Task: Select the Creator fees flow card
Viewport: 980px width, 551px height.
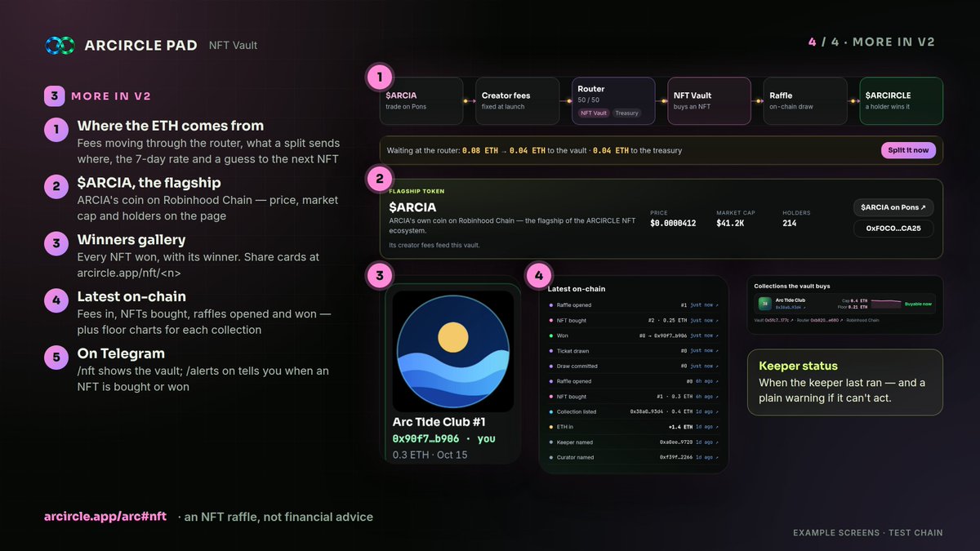Action: tap(517, 100)
